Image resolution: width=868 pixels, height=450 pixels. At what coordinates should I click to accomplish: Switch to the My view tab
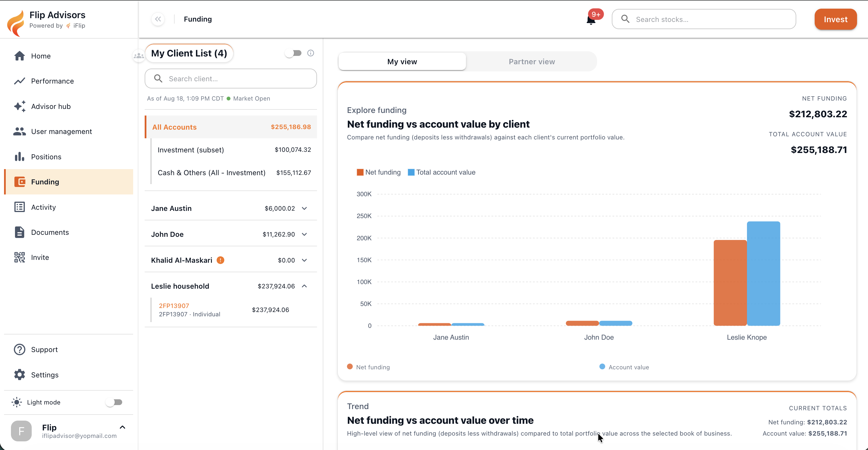[x=402, y=62]
